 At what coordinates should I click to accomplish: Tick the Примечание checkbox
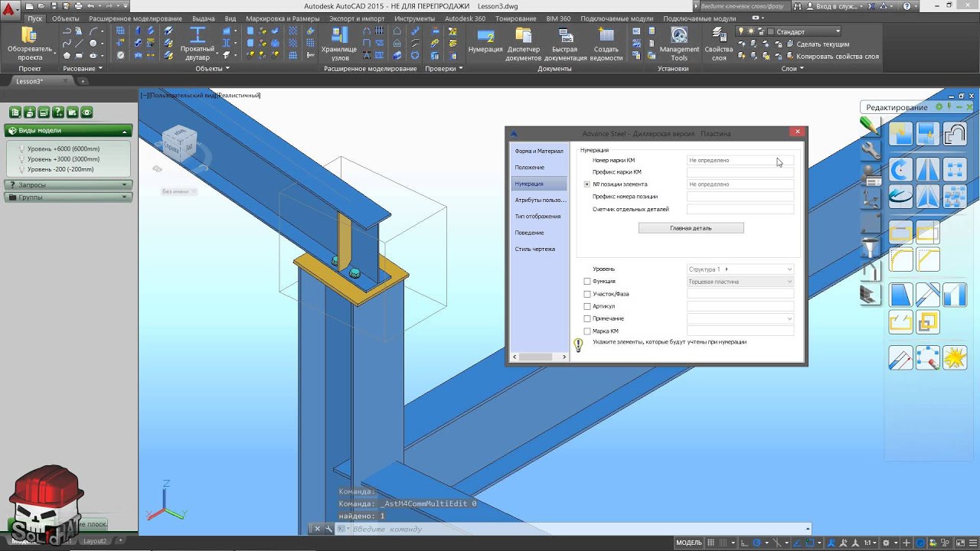(587, 318)
